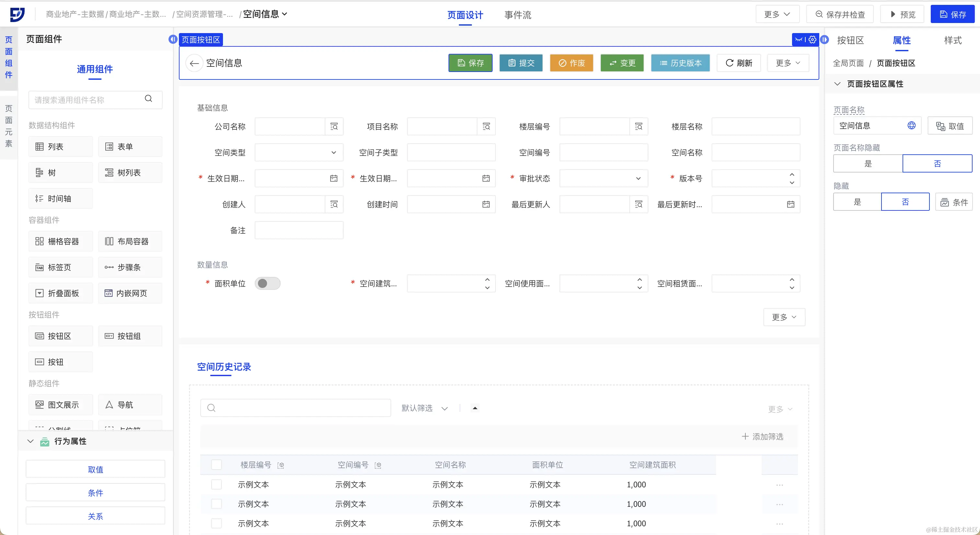Select 是 for 页面名称隐藏
This screenshot has width=980, height=535.
point(868,164)
